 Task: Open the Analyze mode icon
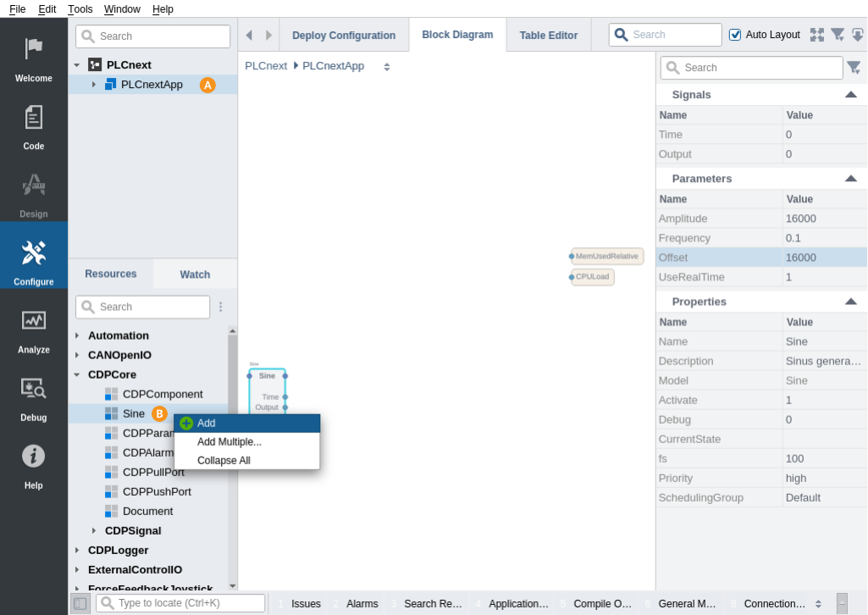click(x=33, y=321)
